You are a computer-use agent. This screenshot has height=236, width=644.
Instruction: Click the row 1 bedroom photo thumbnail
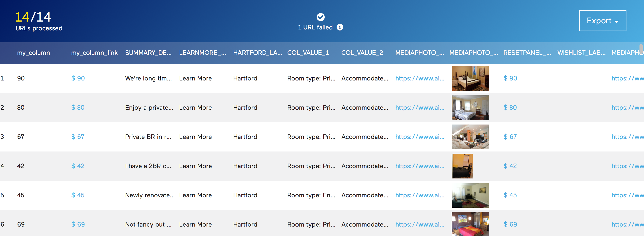point(470,78)
